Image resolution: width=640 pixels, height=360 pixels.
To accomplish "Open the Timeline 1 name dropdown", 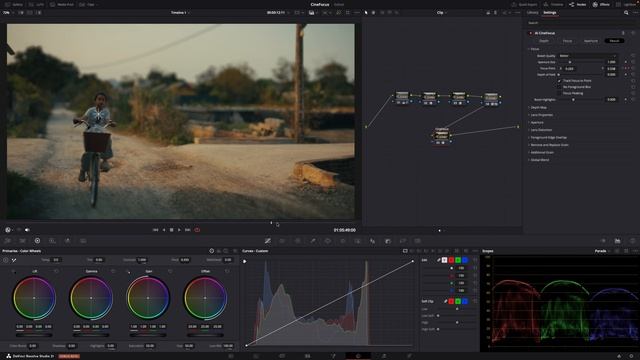I will coord(180,13).
